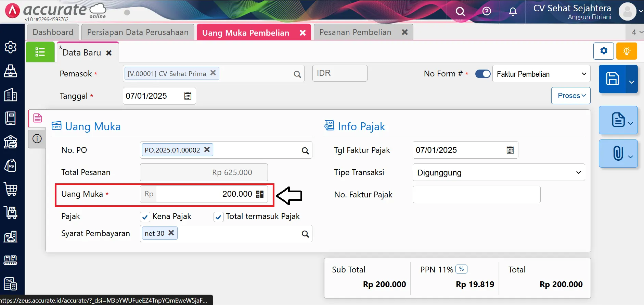Uncheck the Kena Pajak checkbox
The width and height of the screenshot is (644, 305).
(x=145, y=217)
